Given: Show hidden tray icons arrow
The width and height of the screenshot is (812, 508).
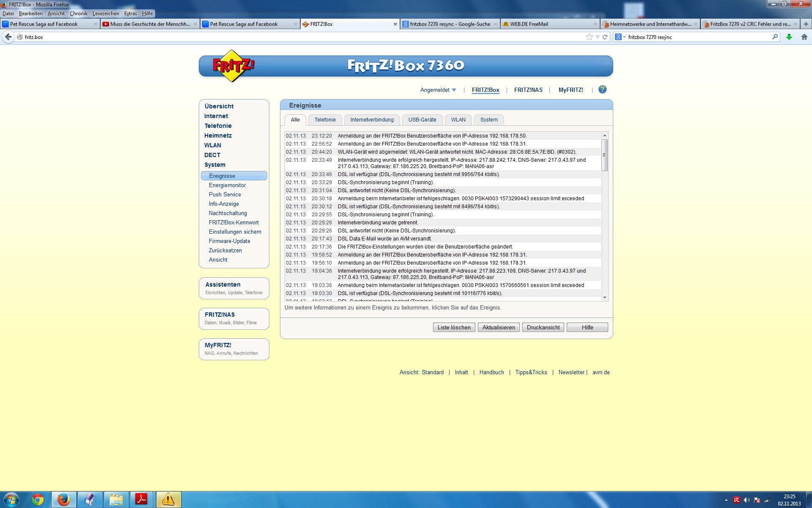Looking at the screenshot, I should click(726, 500).
